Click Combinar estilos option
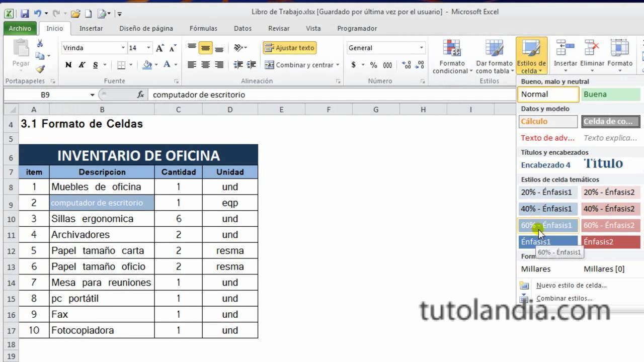The height and width of the screenshot is (362, 644). click(x=564, y=298)
